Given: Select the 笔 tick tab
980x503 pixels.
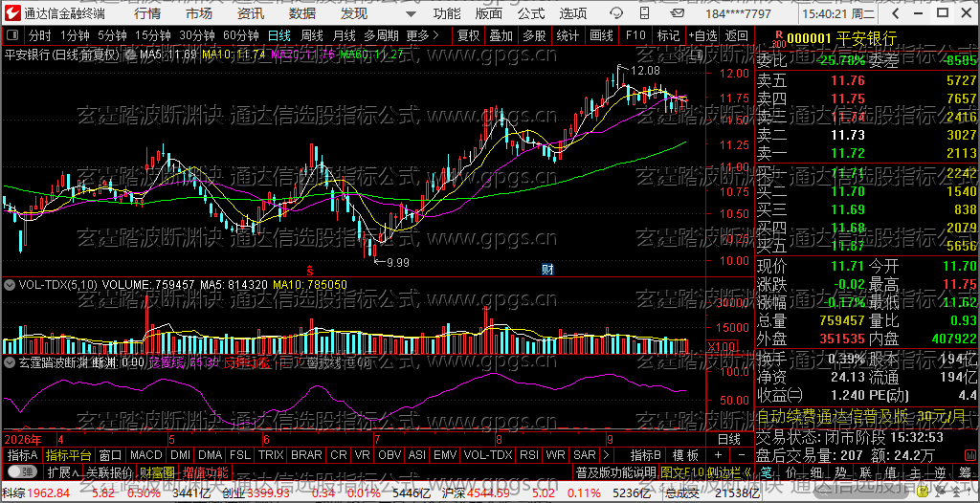Looking at the screenshot, I should (768, 471).
